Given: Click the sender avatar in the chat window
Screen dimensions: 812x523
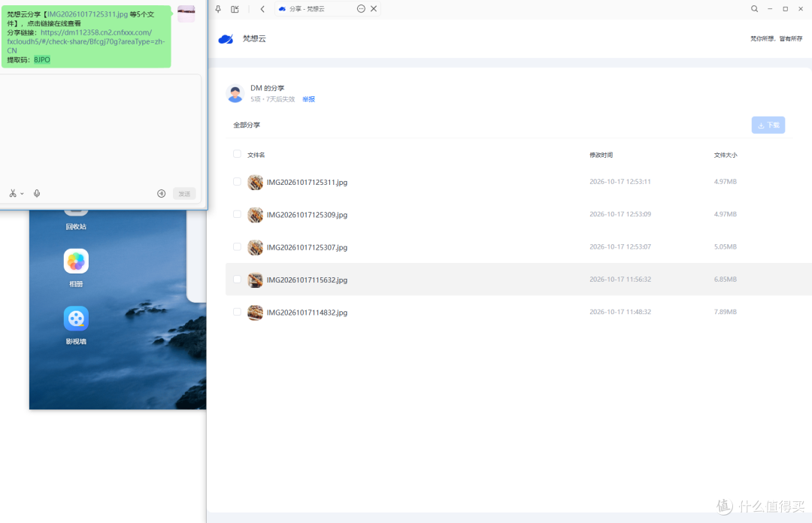Looking at the screenshot, I should tap(186, 14).
